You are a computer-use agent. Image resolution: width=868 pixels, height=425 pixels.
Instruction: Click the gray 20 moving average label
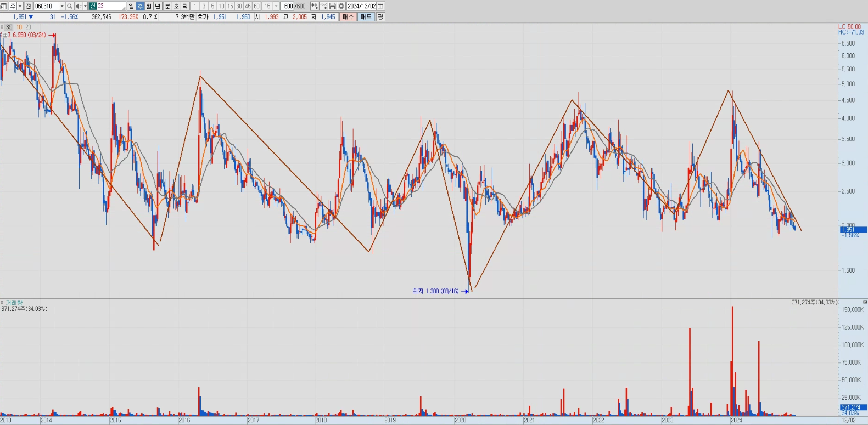click(x=28, y=27)
